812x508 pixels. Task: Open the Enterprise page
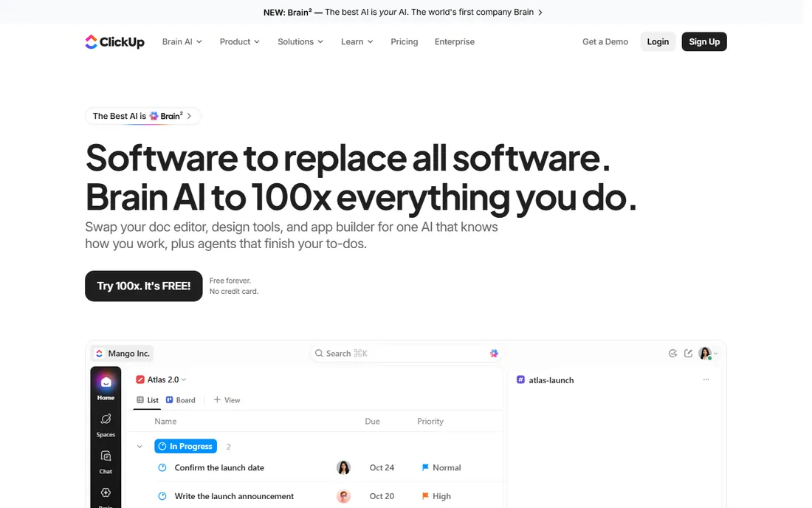coord(454,41)
